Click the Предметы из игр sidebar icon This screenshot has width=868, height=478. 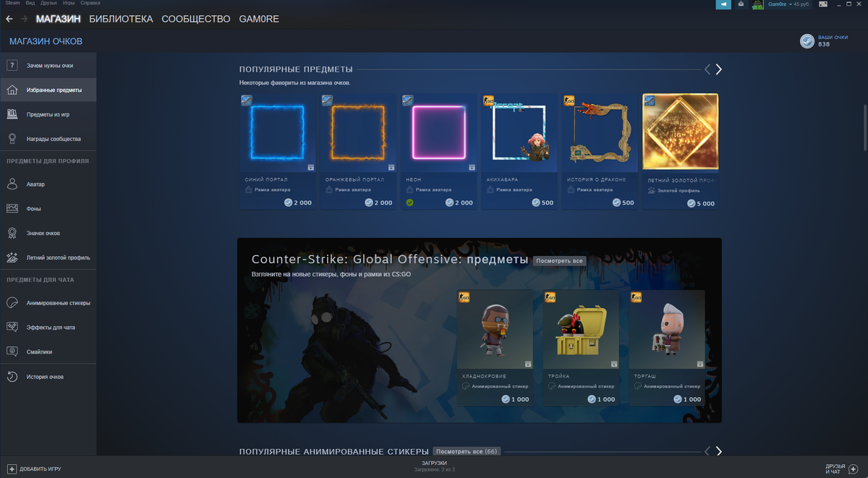[x=12, y=114]
